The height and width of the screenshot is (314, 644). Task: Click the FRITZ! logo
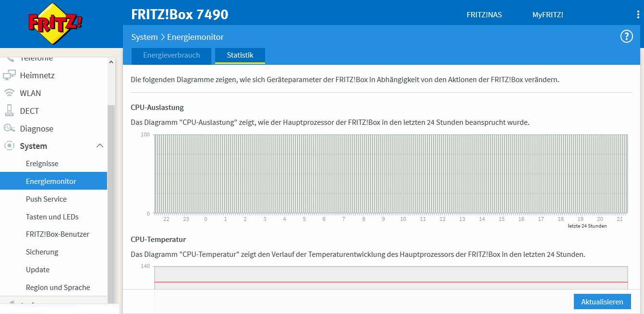tap(55, 24)
